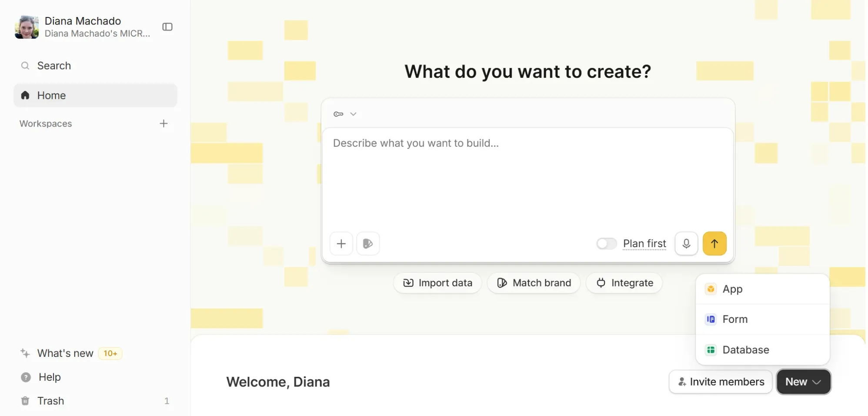Open What's new updates
868x416 pixels.
(65, 353)
